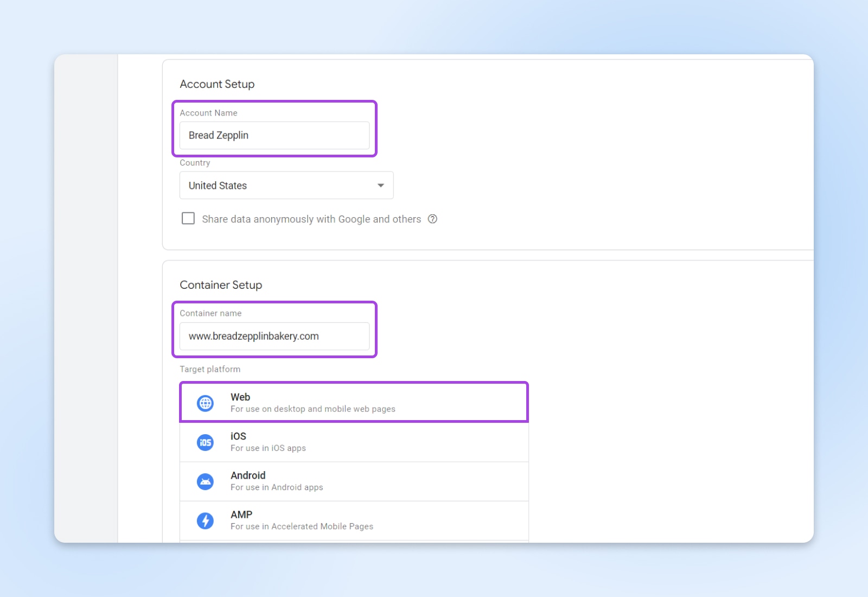
Task: Click 'For use in Android apps' description
Action: click(277, 487)
